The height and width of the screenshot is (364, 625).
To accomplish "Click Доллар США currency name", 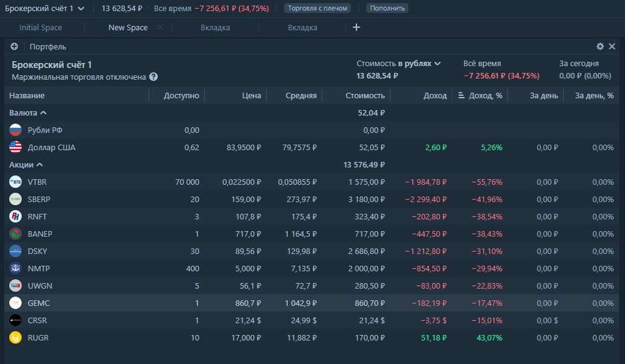I will click(x=51, y=147).
